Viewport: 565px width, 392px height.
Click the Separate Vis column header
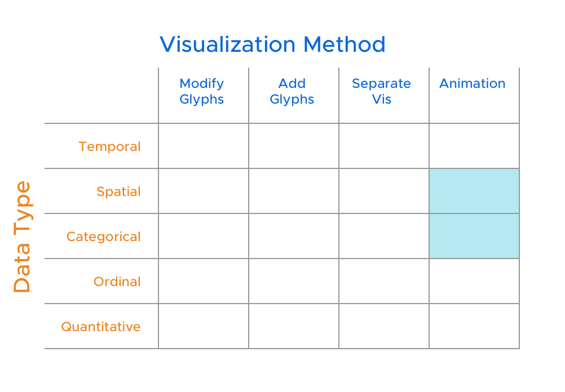tap(382, 91)
